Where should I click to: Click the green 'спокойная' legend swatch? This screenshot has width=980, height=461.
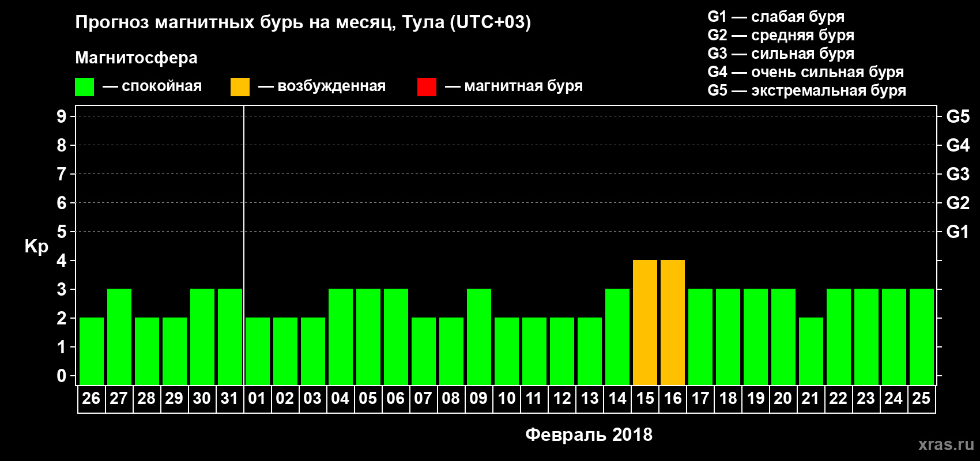point(85,87)
